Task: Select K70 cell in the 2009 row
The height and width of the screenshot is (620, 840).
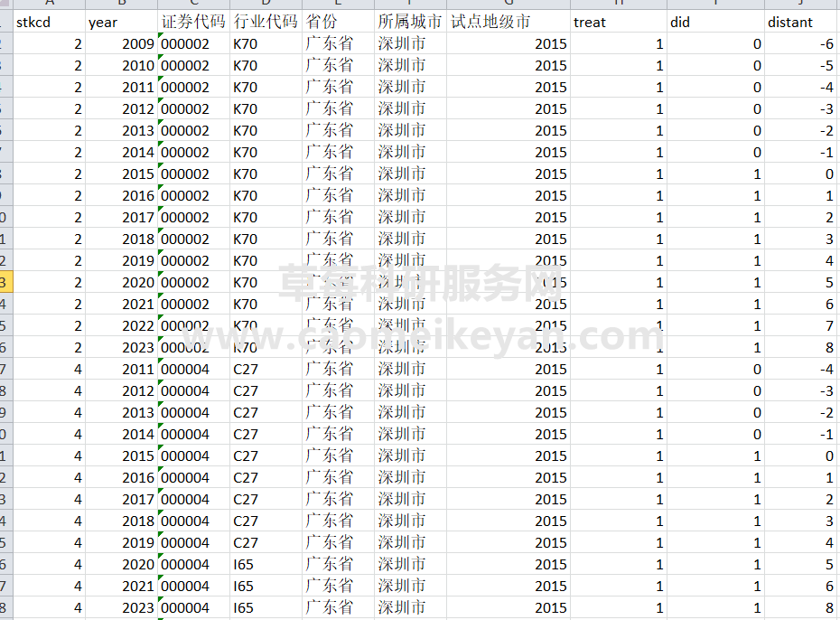Action: click(266, 44)
